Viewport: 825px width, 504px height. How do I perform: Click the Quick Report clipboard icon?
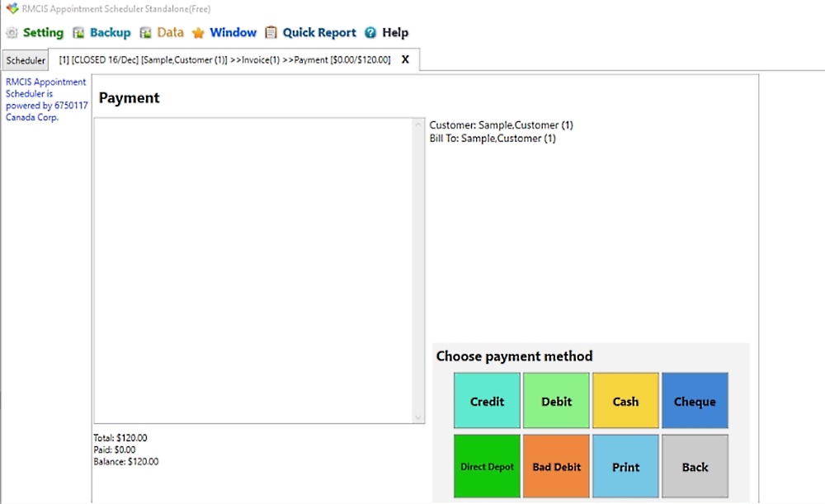(271, 33)
